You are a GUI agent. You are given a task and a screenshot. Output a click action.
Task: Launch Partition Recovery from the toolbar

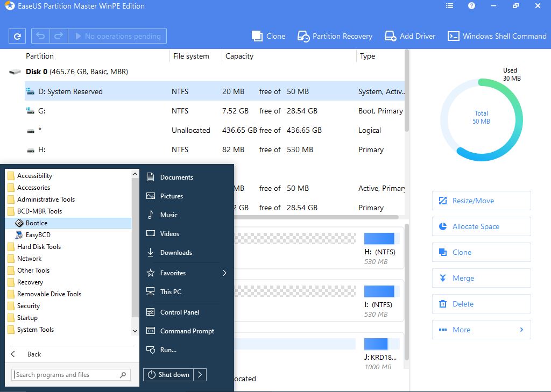coord(335,36)
